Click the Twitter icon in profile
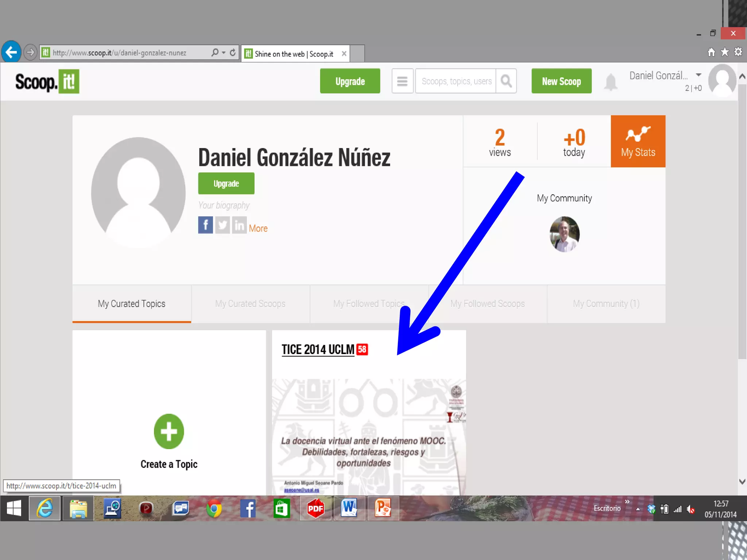 222,225
